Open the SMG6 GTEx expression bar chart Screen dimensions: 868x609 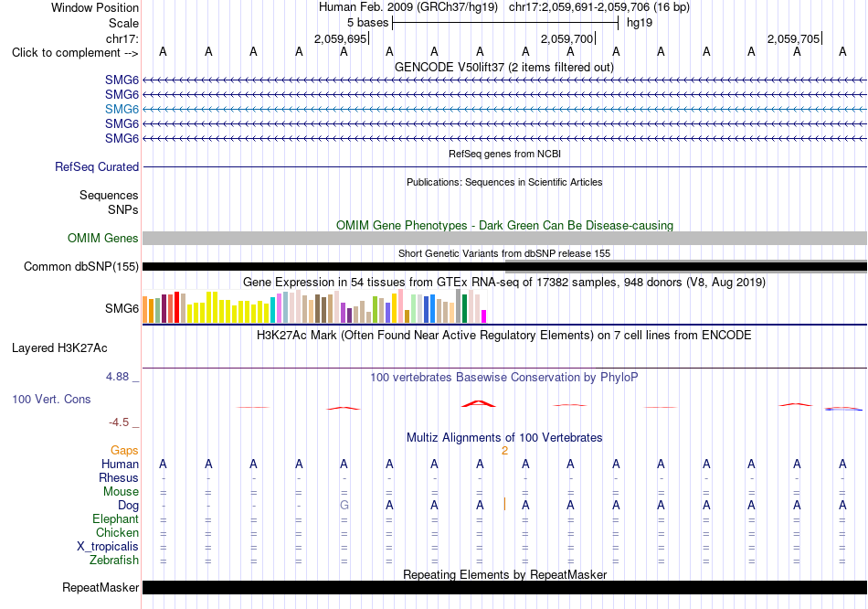pyautogui.click(x=314, y=306)
